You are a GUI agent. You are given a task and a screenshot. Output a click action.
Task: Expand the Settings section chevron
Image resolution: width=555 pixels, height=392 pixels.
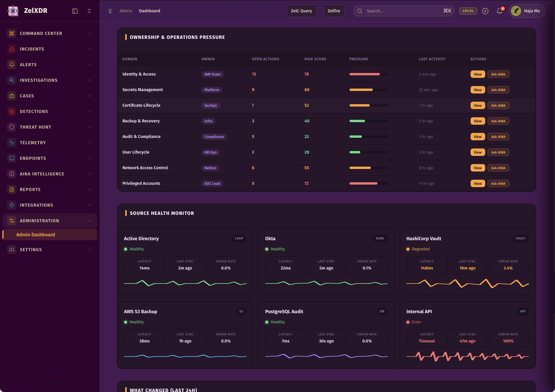point(90,250)
